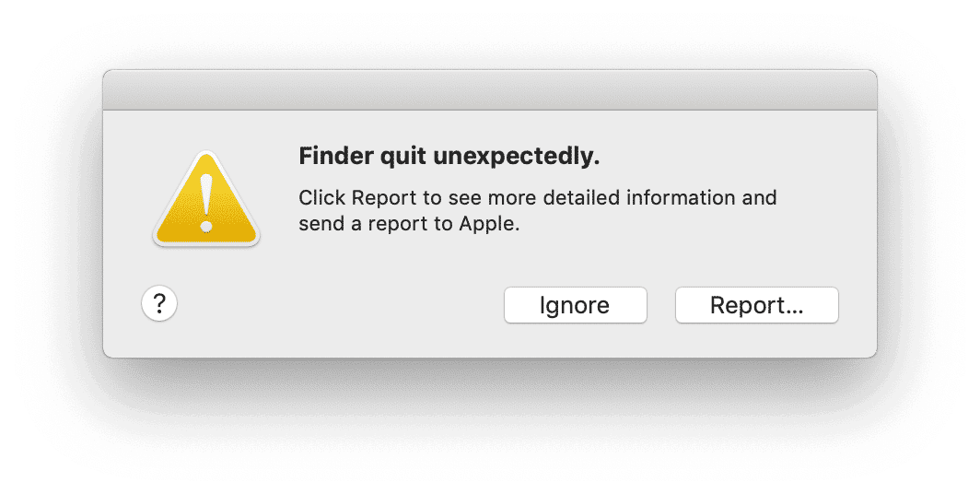Send crash details to Apple via Report…
The width and height of the screenshot is (980, 494).
pyautogui.click(x=756, y=306)
